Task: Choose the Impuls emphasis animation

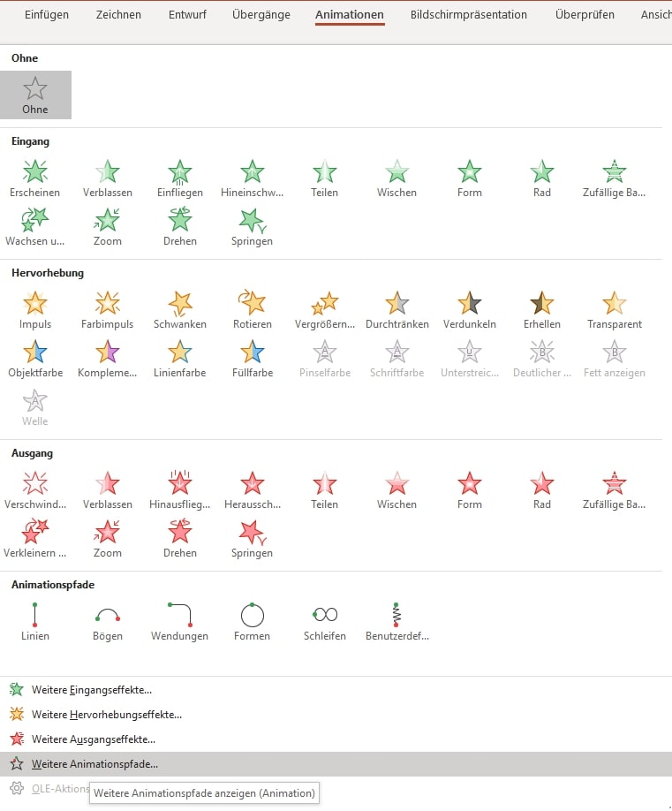Action: pos(35,310)
